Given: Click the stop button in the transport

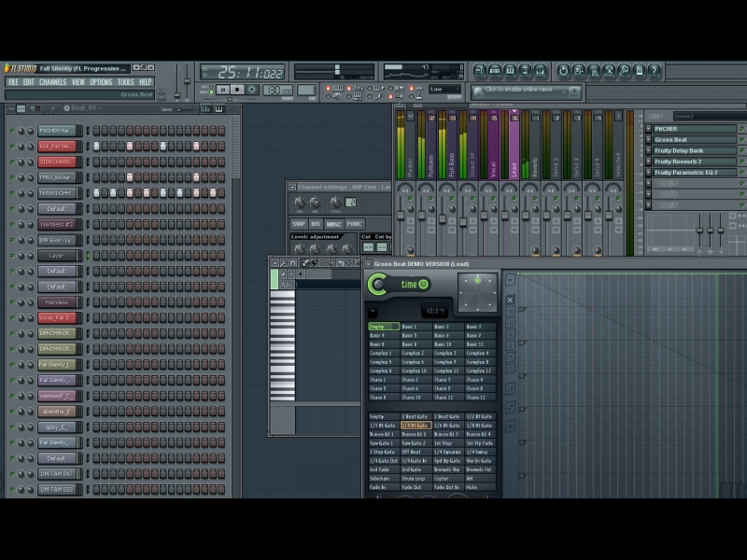Looking at the screenshot, I should (238, 90).
